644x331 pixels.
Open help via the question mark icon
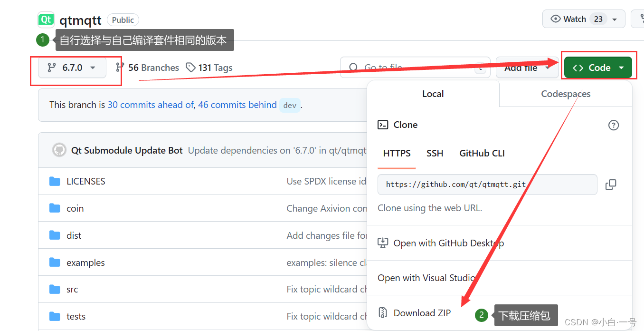[613, 125]
